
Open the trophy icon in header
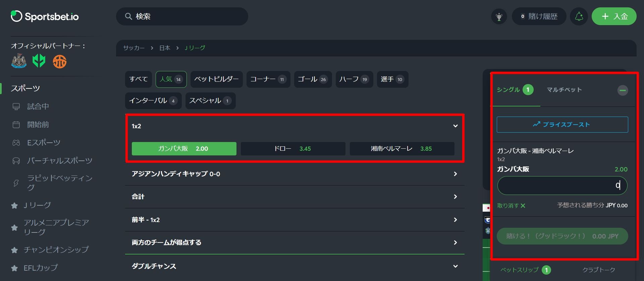click(499, 16)
